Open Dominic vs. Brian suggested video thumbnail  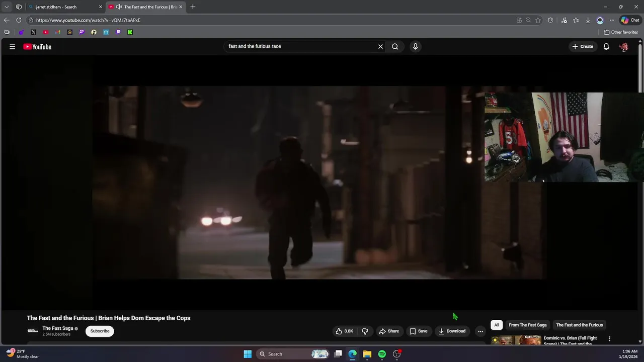(x=516, y=340)
